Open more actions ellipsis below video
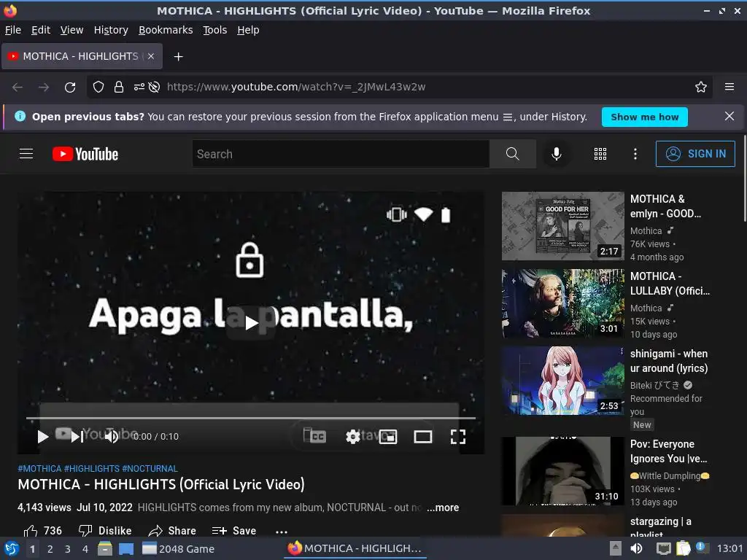The height and width of the screenshot is (560, 747). point(282,532)
